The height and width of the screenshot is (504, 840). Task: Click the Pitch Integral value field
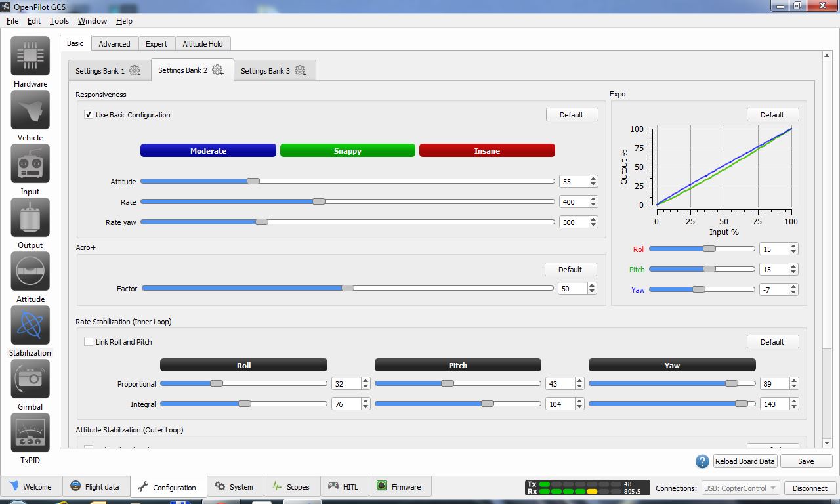pos(560,404)
